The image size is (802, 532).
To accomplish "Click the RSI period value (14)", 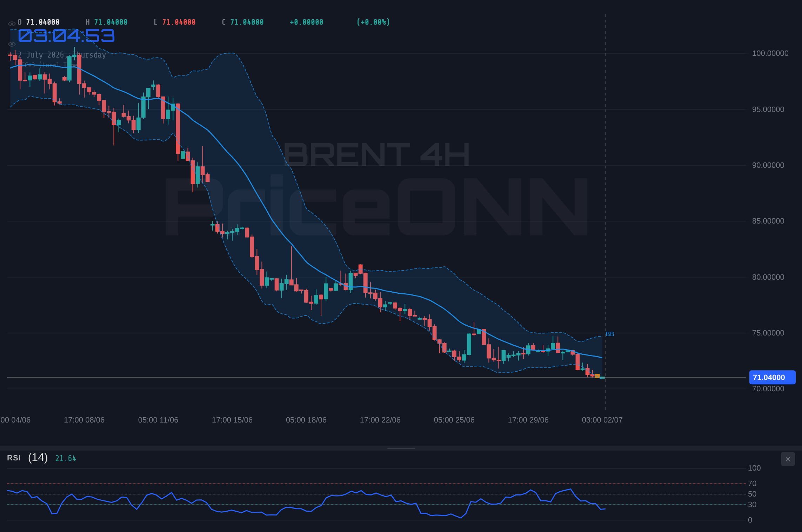I will click(x=38, y=458).
